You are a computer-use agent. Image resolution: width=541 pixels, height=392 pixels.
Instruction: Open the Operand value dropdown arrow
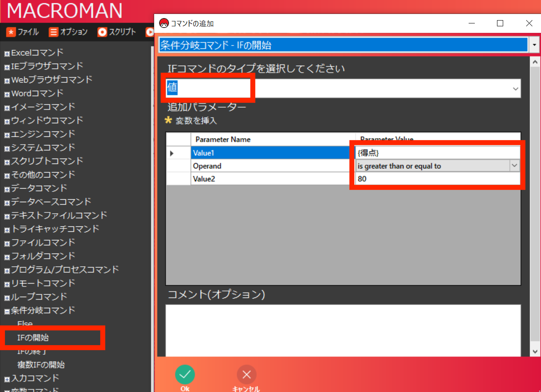(x=514, y=166)
